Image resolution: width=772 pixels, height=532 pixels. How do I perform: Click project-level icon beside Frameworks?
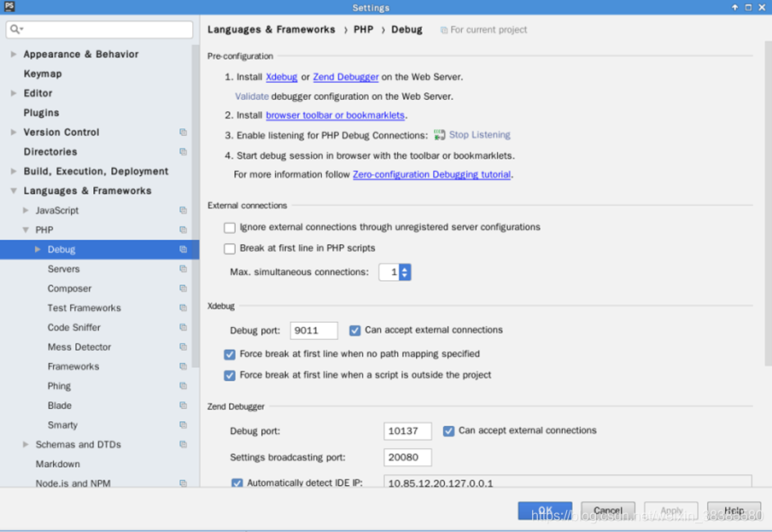[183, 366]
